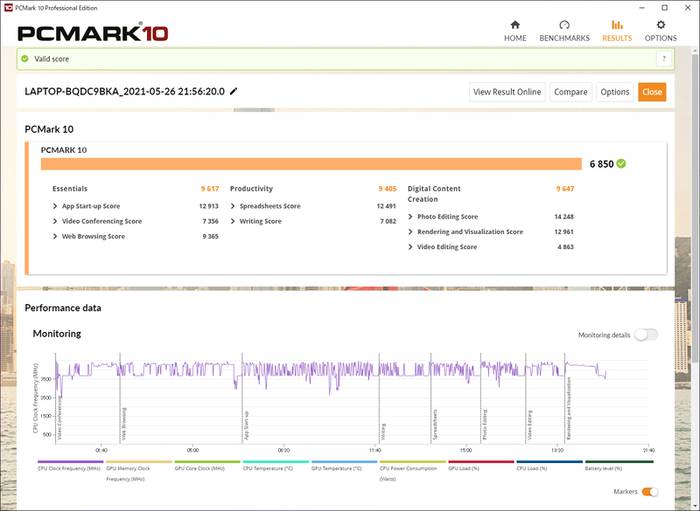Open result Options button
Viewport: 700px width, 511px height.
click(x=614, y=92)
